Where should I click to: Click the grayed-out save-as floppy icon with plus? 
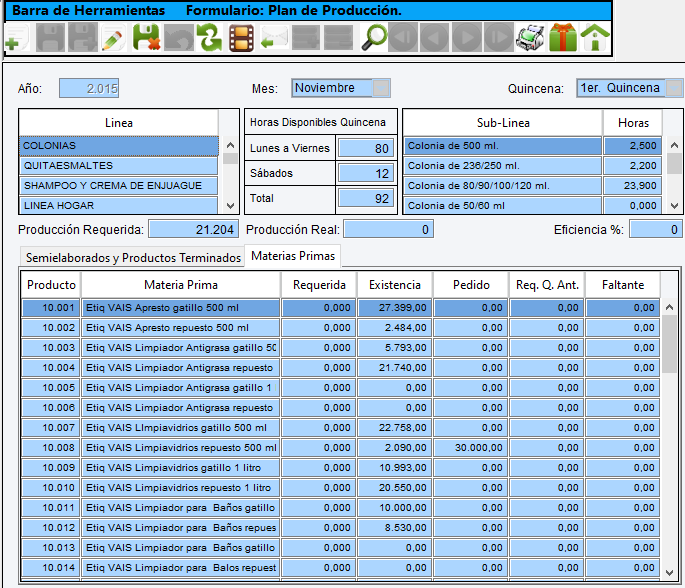coord(83,38)
